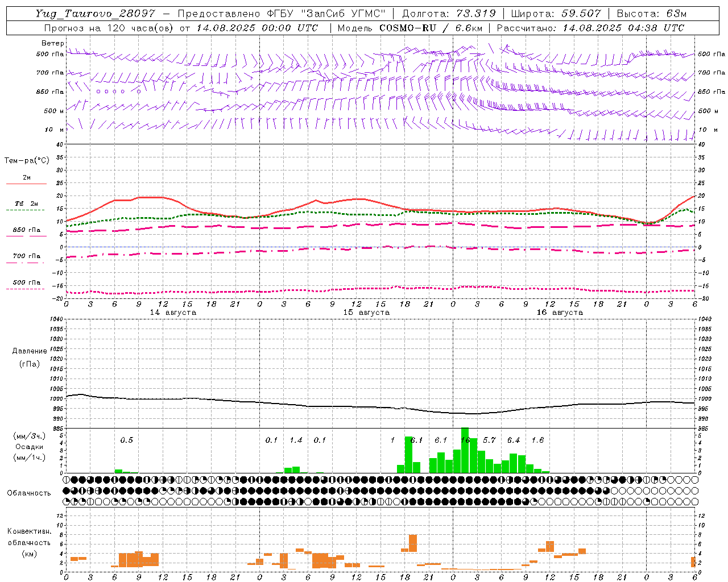The width and height of the screenshot is (728, 582).
Task: Click the 6.4 precipitation amount
Action: click(514, 440)
